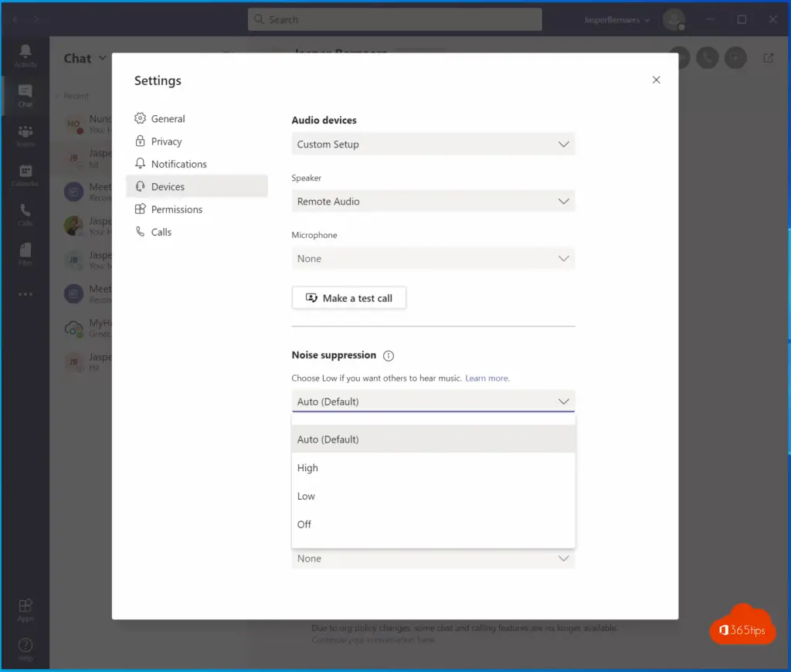
Task: Click the Calls phone icon in Settings
Action: pos(140,232)
